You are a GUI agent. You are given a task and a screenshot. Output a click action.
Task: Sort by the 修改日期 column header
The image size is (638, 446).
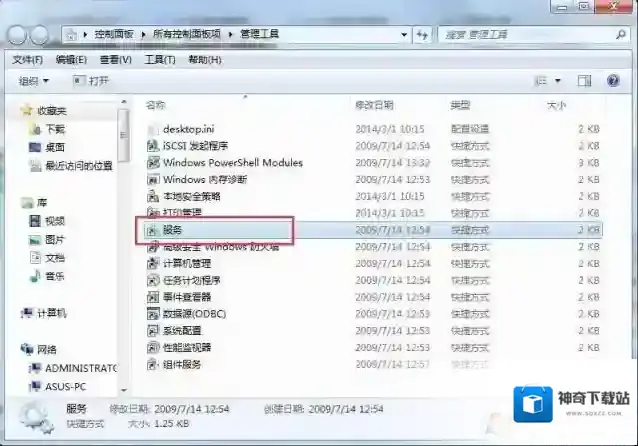(374, 105)
